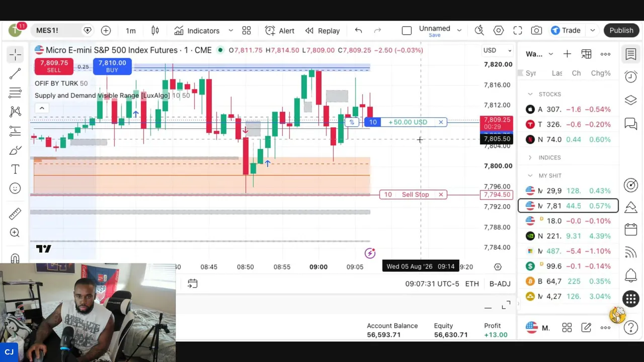Open the forecasting and measurement tools
Screen dimensions: 644x362
click(15, 131)
